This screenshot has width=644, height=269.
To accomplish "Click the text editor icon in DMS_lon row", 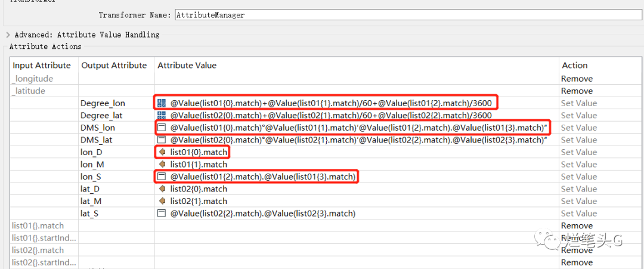I will (x=162, y=128).
